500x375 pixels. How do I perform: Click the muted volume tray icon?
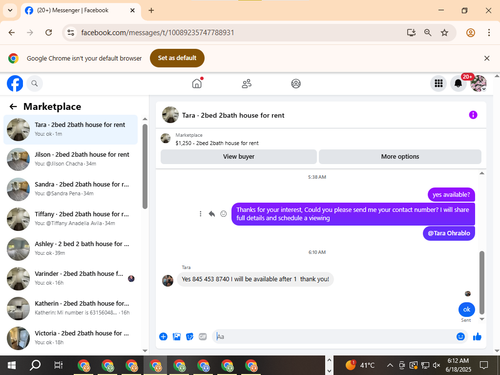(436, 366)
